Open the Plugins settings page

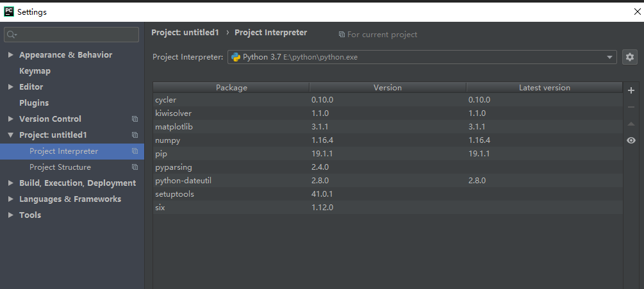pos(34,103)
